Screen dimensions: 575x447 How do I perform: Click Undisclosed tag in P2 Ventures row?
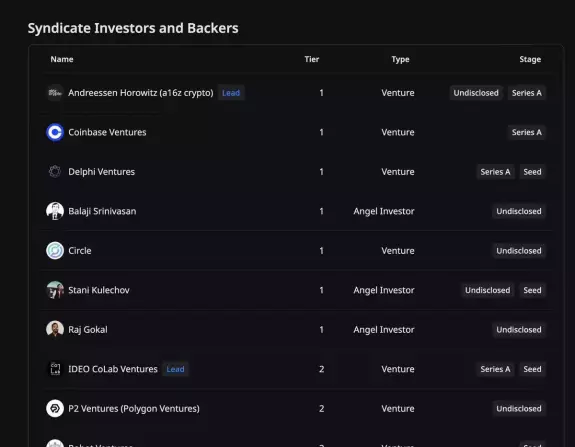(x=519, y=409)
